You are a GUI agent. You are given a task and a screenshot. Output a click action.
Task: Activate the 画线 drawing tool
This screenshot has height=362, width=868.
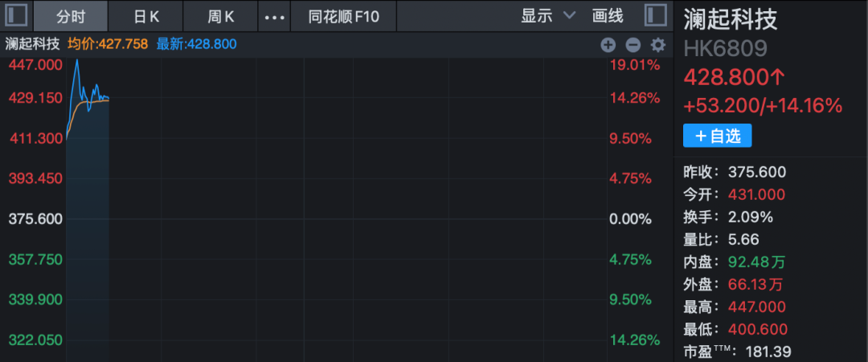(x=608, y=16)
